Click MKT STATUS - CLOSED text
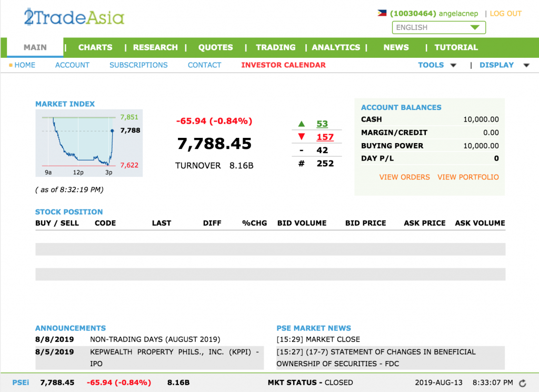The image size is (539, 392). pos(311,383)
